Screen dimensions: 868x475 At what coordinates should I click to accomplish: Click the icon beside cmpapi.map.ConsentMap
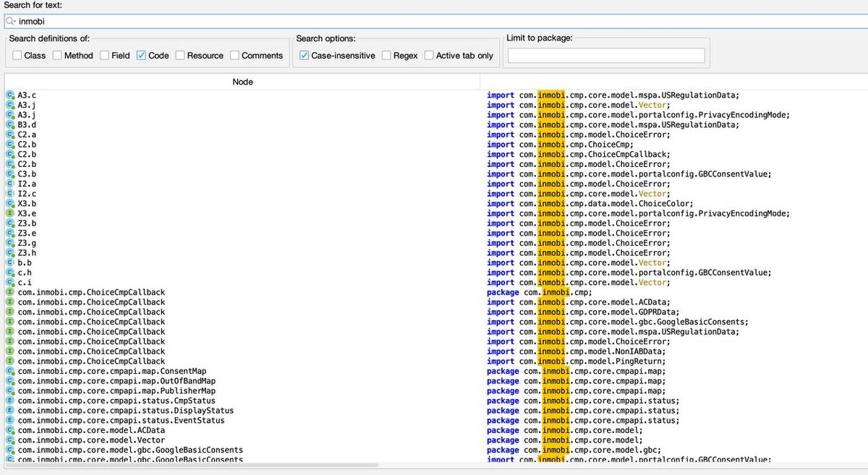[10, 371]
